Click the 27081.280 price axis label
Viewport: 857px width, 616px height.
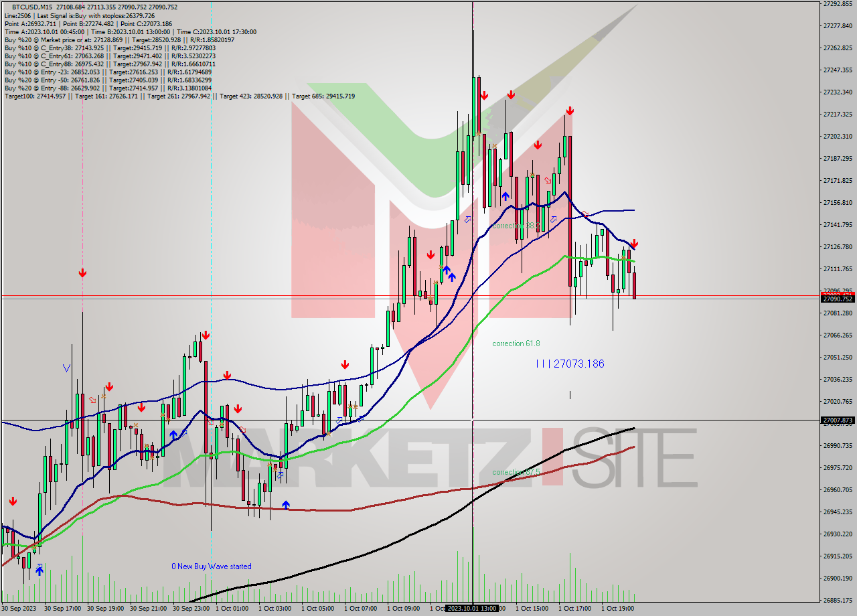click(838, 313)
